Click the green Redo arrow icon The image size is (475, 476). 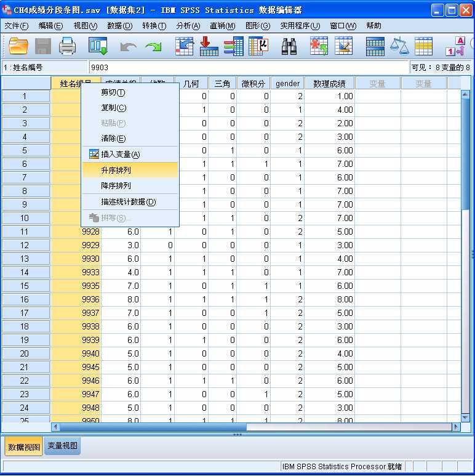(153, 47)
